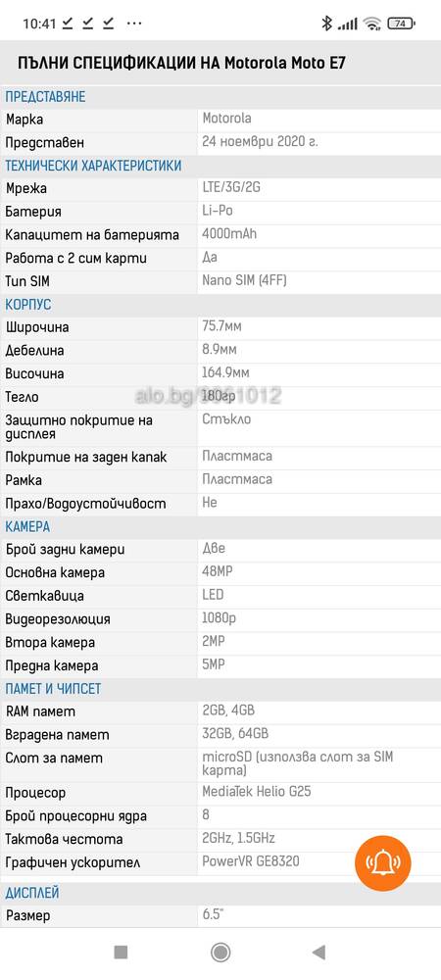This screenshot has height=980, width=441.
Task: Tap the battery level indicator
Action: (x=401, y=24)
